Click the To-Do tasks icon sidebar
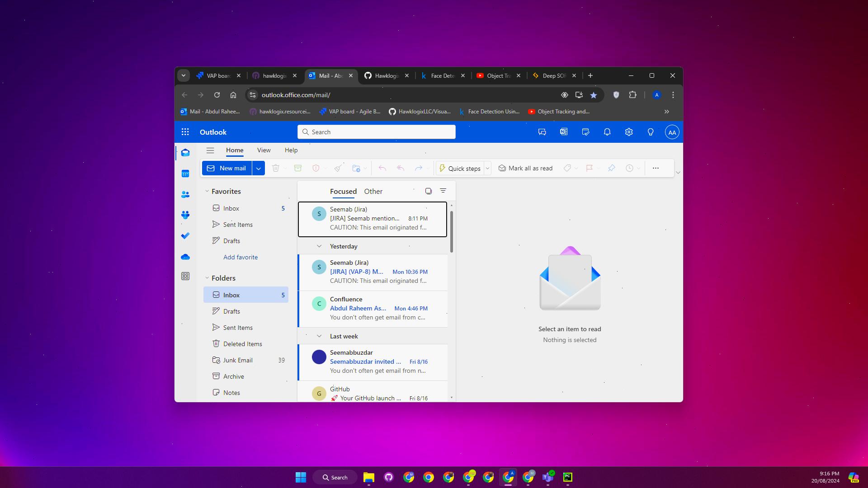 point(185,235)
